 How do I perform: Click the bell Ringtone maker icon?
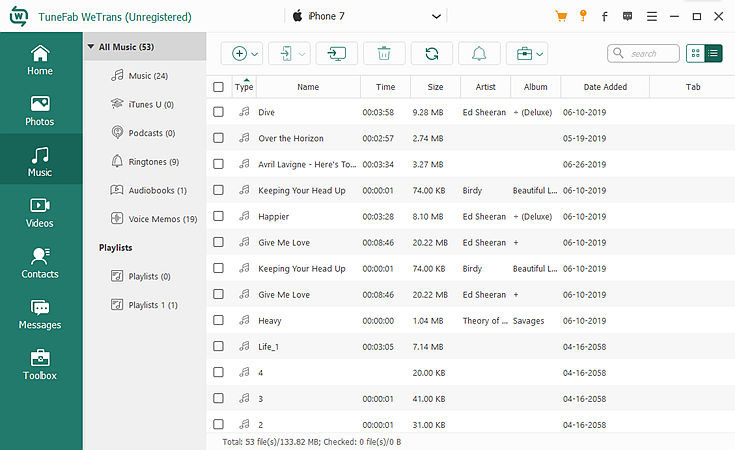coord(479,53)
